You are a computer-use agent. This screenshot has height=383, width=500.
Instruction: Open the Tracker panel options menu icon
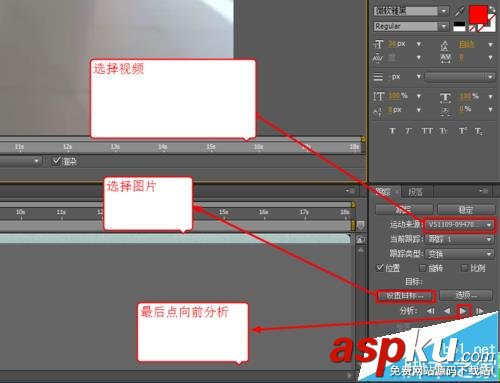[x=483, y=191]
